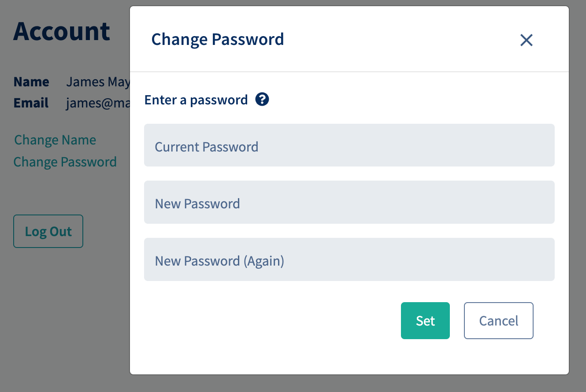Dismiss the dialog using Cancel
This screenshot has height=392, width=586.
[499, 321]
